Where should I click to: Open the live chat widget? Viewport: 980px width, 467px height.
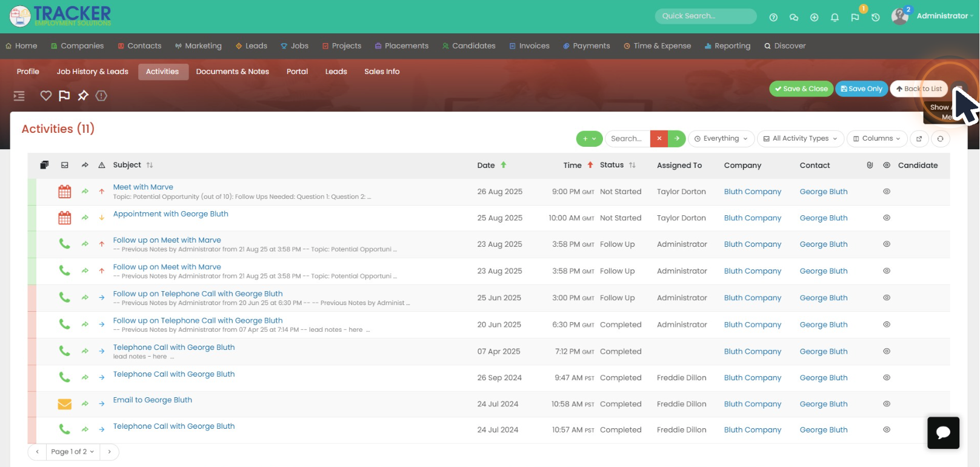click(943, 432)
